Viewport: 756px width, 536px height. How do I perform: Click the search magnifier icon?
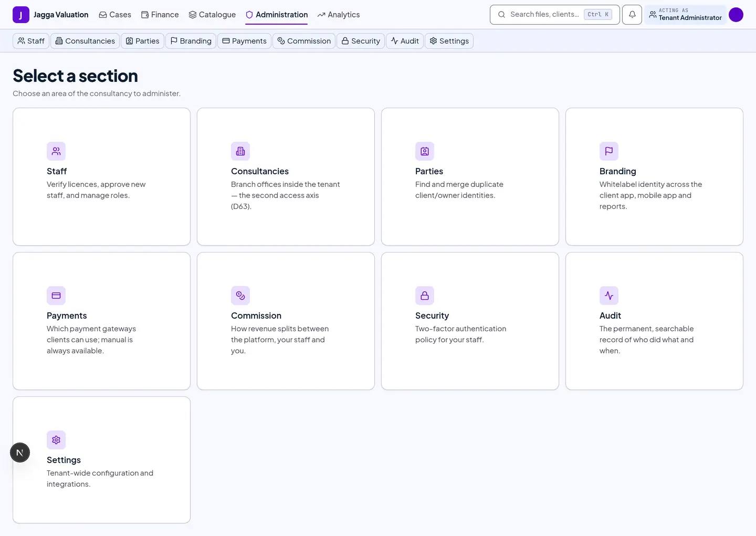[501, 15]
